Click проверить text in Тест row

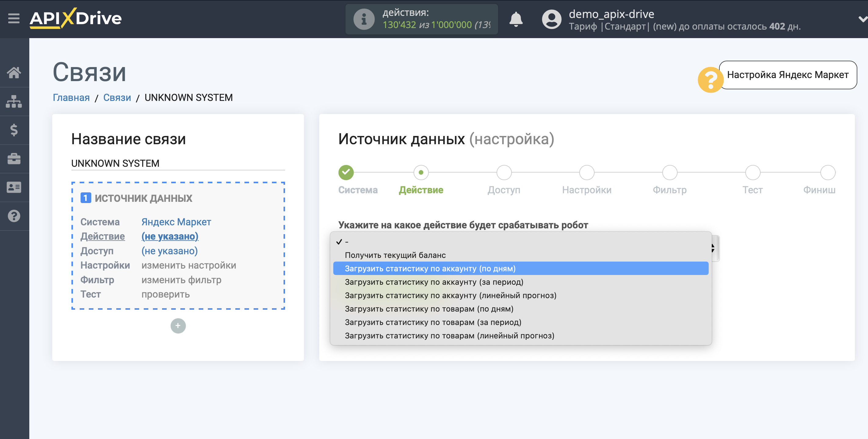pos(165,294)
